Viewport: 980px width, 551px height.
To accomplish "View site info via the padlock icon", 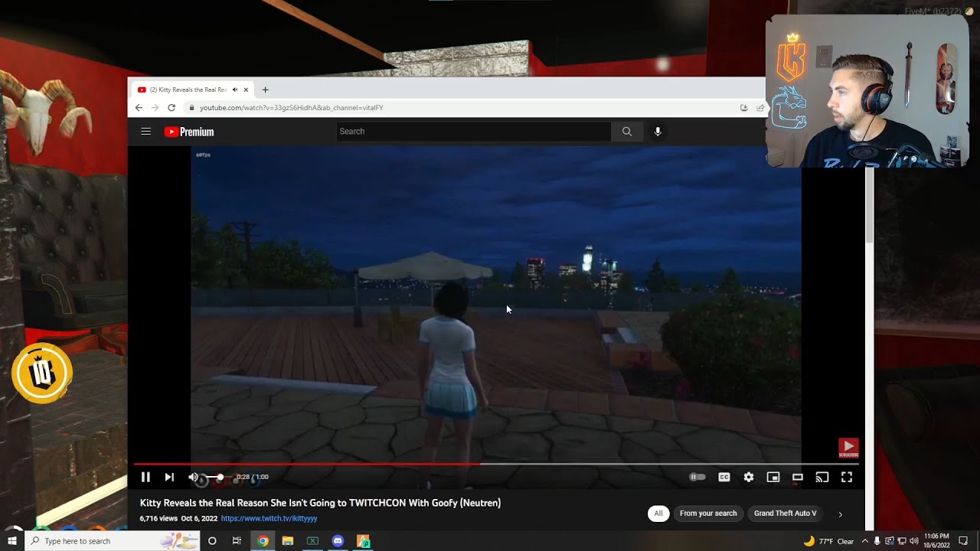I will [191, 108].
